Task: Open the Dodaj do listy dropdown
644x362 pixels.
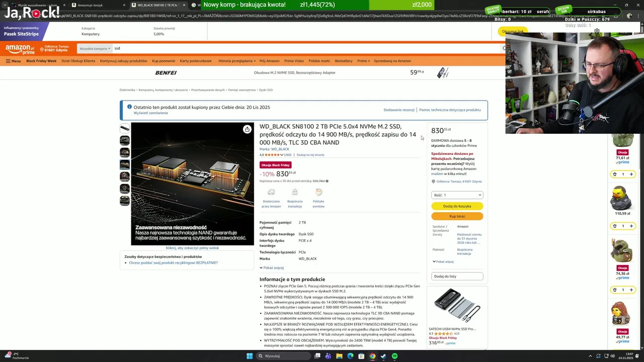Action: [x=457, y=276]
